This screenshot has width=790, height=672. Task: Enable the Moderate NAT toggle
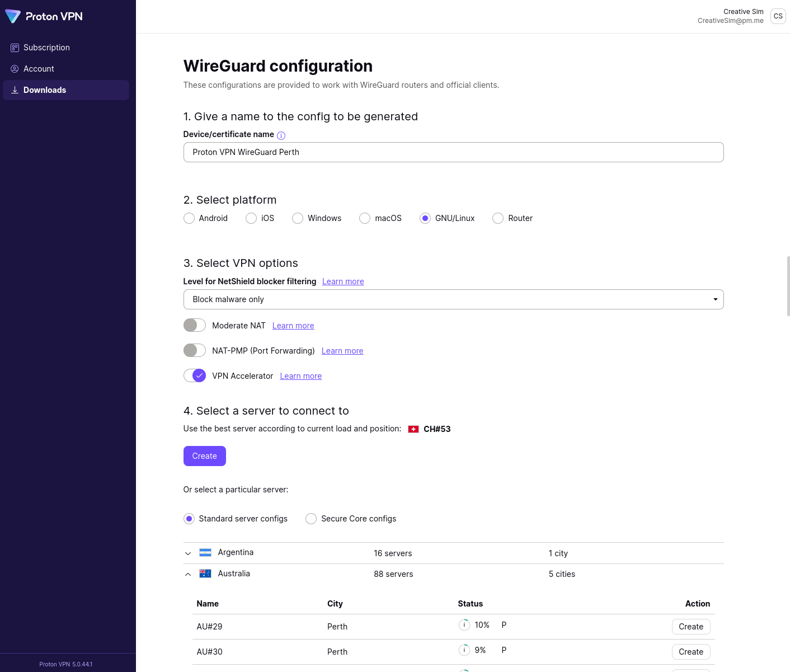pos(195,325)
